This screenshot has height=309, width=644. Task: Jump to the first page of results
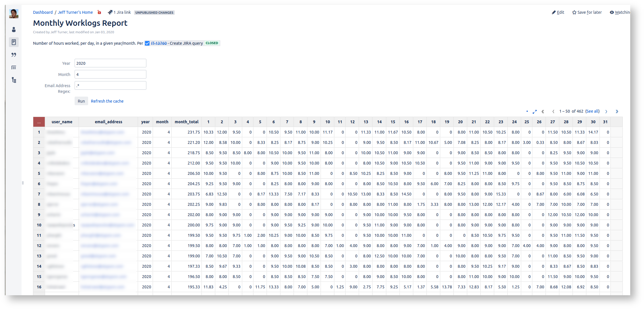(x=543, y=112)
